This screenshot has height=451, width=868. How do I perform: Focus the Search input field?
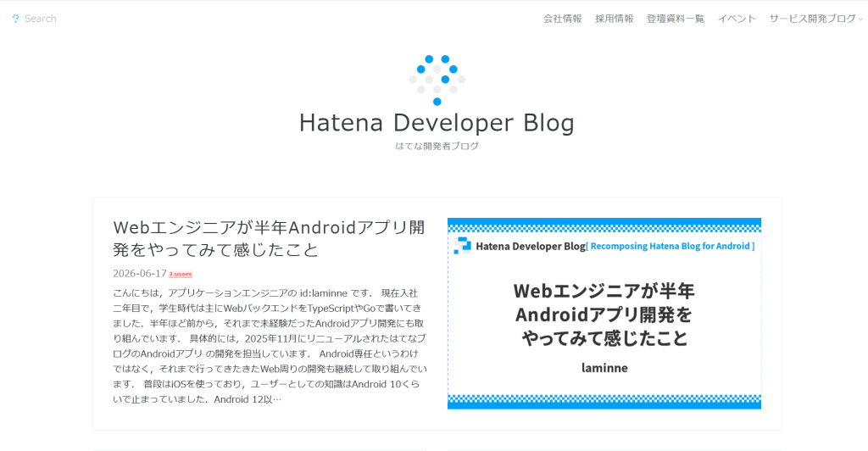tap(41, 19)
